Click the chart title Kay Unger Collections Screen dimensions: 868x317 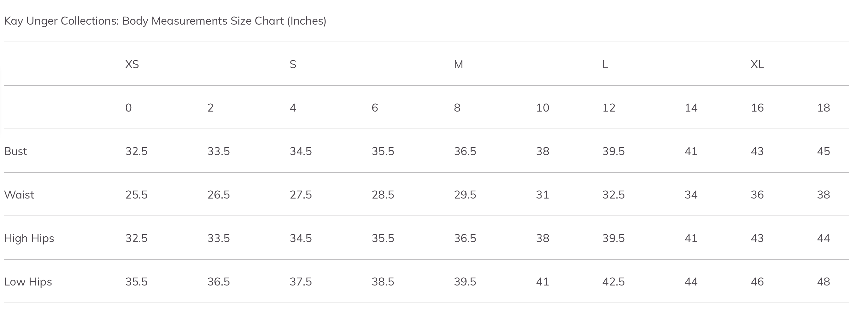pos(165,21)
